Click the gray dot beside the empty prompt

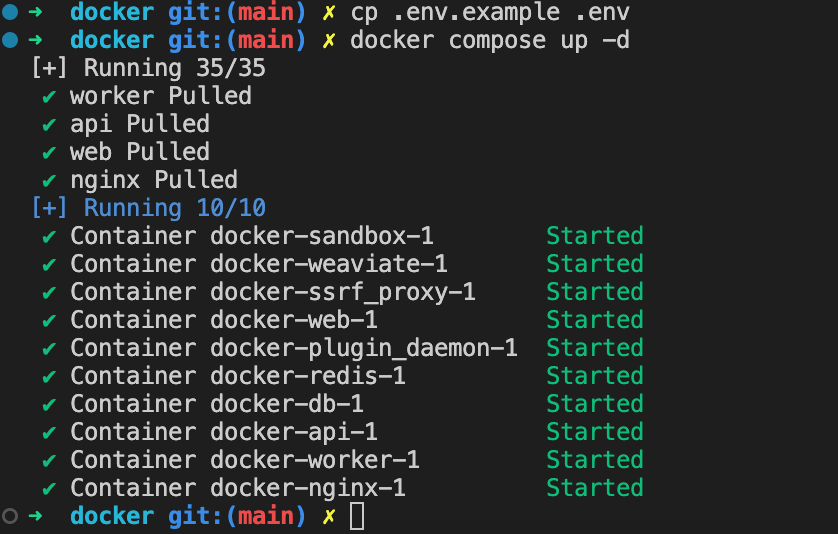coord(10,515)
